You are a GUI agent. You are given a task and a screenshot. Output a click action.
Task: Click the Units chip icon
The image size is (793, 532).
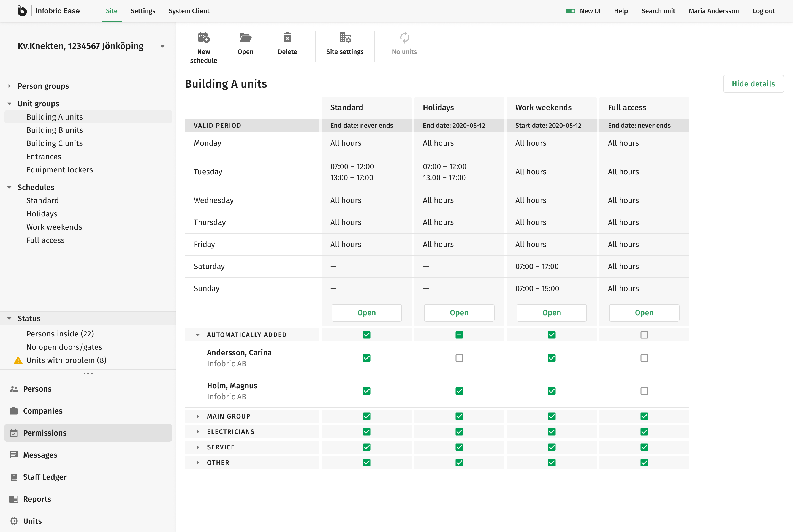pyautogui.click(x=13, y=521)
